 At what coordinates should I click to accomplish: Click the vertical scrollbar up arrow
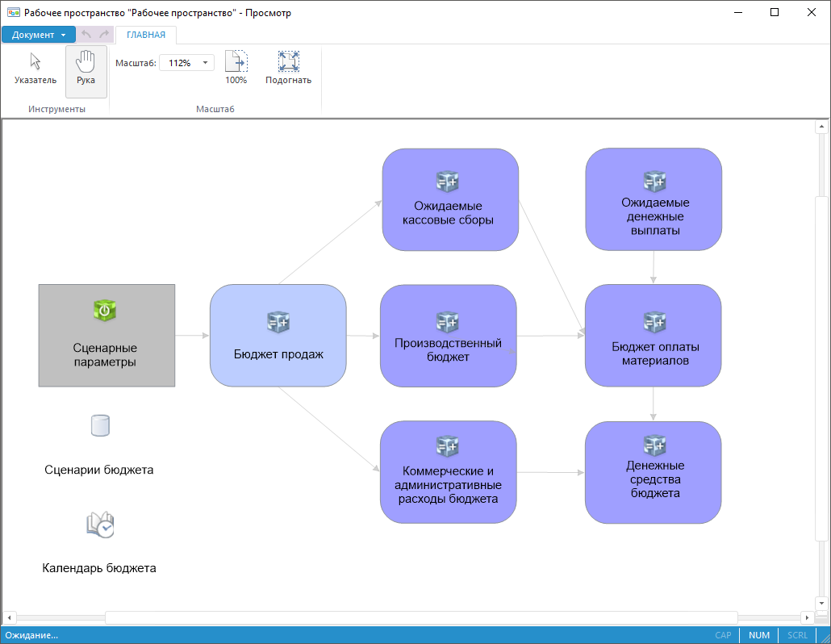pos(821,127)
